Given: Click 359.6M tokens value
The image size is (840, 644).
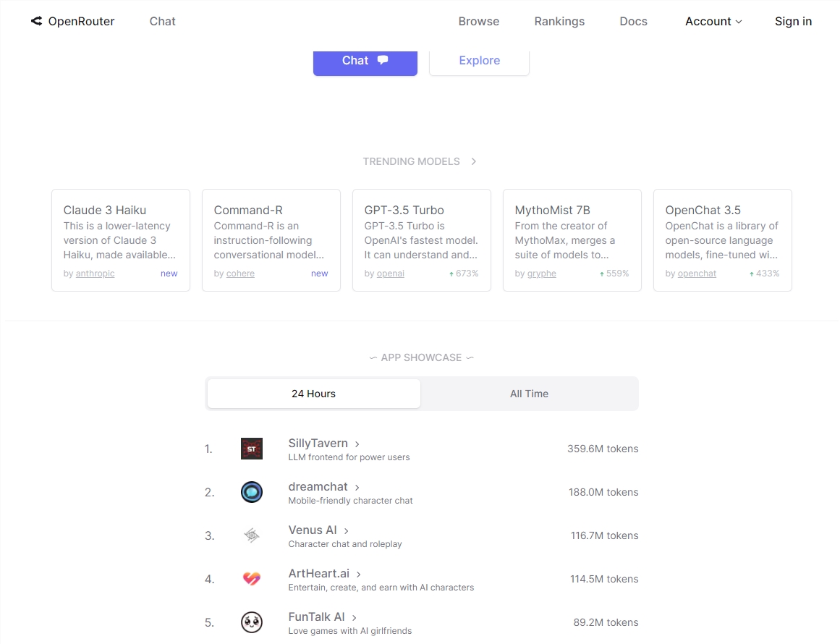Looking at the screenshot, I should click(x=603, y=449).
